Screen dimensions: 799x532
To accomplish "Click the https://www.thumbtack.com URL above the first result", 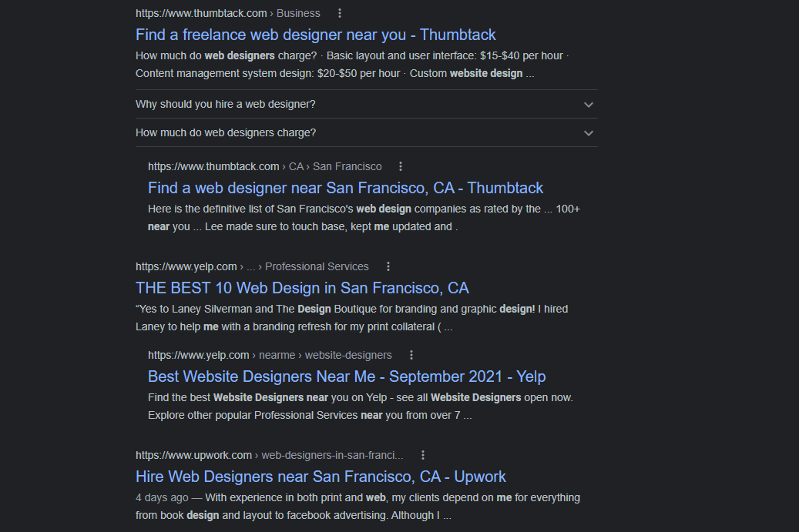I will [201, 13].
